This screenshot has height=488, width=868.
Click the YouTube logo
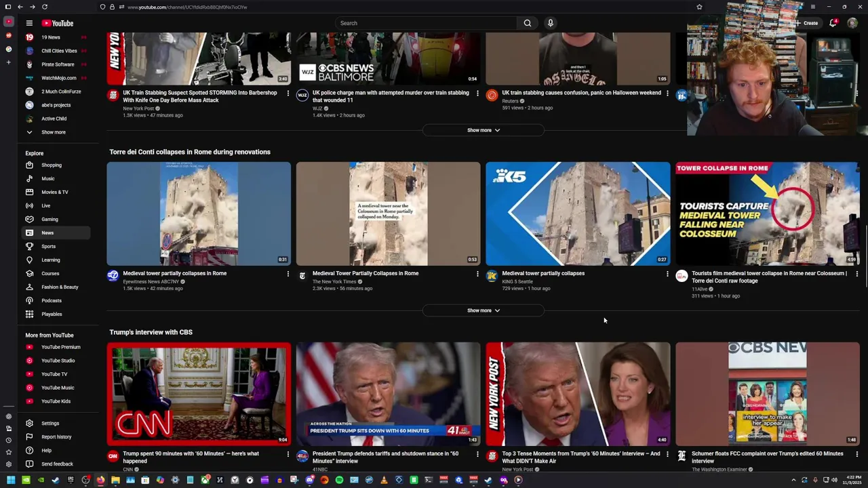coord(58,23)
